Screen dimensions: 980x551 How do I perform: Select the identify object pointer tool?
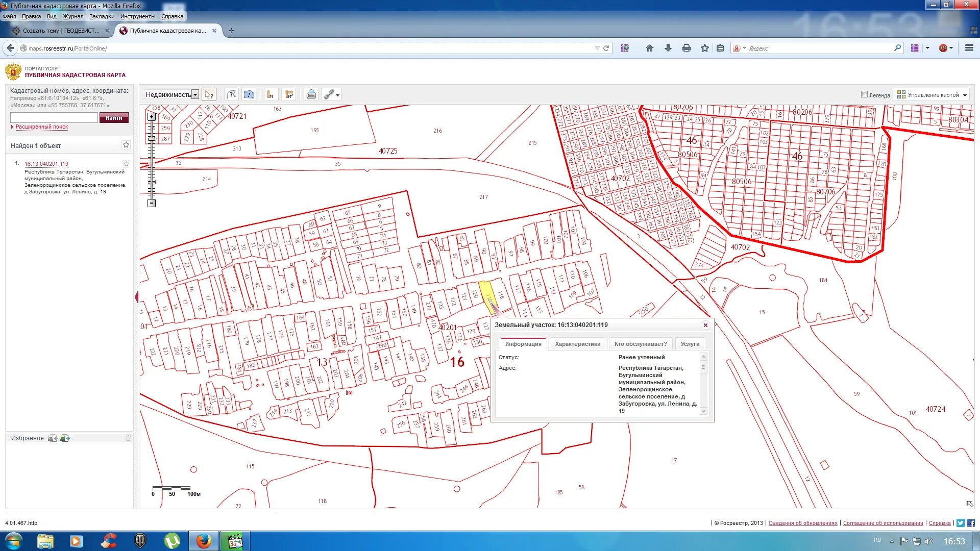[x=209, y=94]
